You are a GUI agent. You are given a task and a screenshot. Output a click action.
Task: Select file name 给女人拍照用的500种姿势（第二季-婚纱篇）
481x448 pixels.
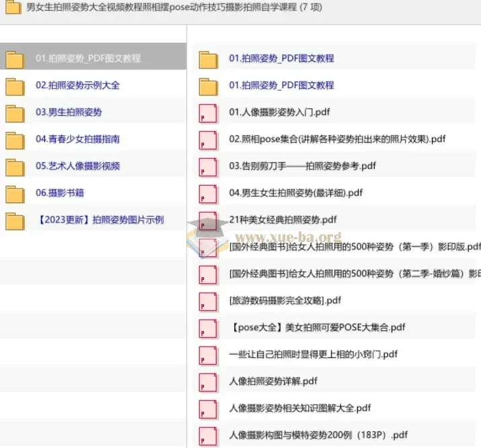pos(355,274)
